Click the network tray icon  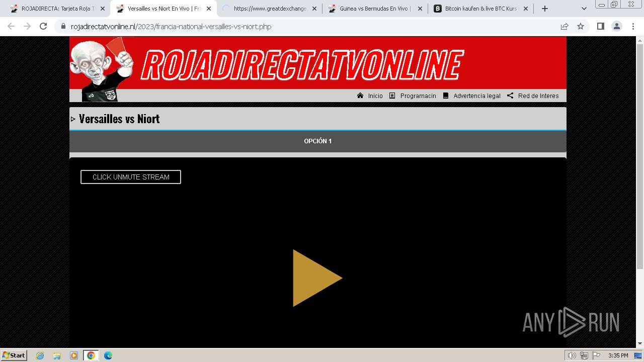(x=584, y=355)
